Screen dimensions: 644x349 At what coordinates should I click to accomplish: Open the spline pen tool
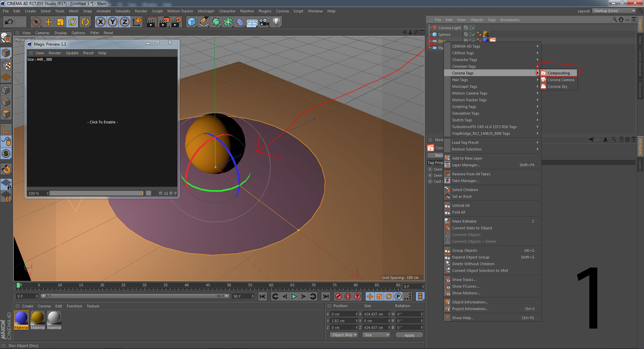click(x=204, y=22)
